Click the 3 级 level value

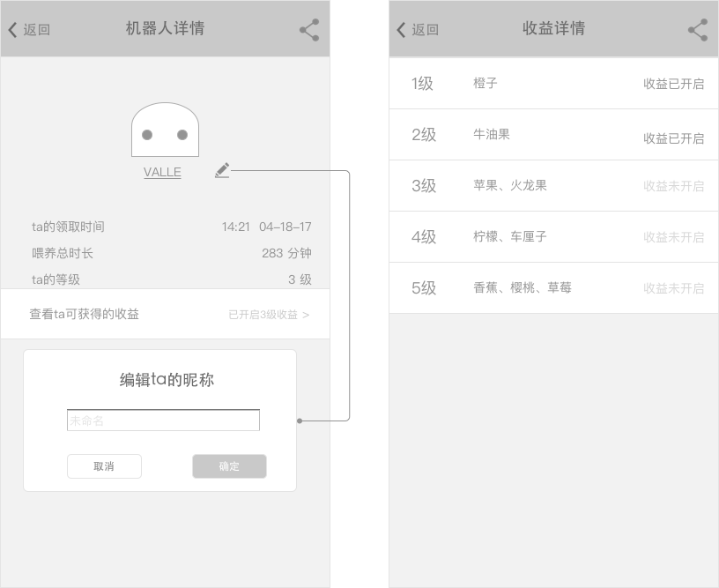click(x=300, y=279)
